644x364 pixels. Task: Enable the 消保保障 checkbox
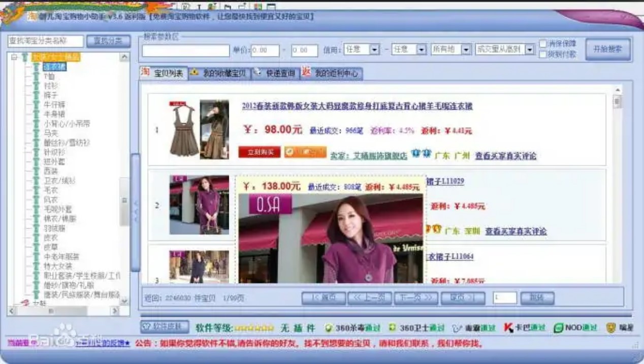[543, 44]
